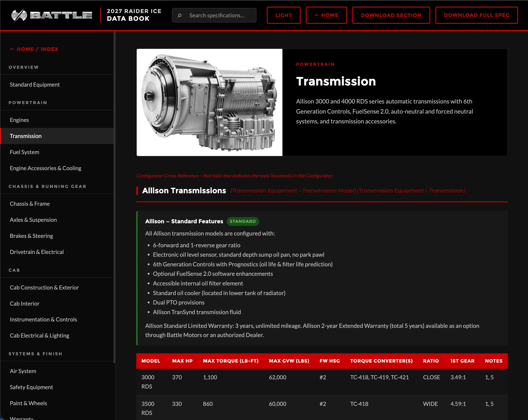Click the Dual PTO provisions bullet

click(178, 303)
